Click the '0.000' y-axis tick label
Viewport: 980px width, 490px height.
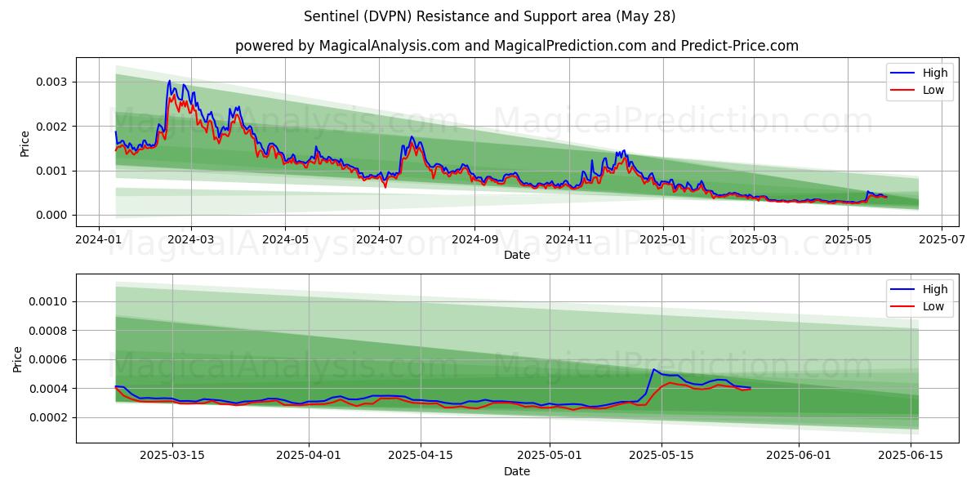(54, 215)
